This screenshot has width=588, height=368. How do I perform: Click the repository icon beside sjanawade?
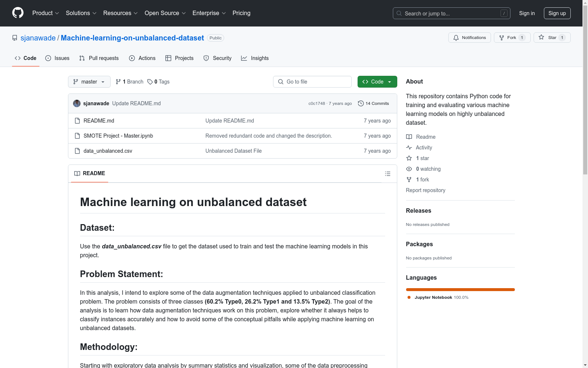15,38
